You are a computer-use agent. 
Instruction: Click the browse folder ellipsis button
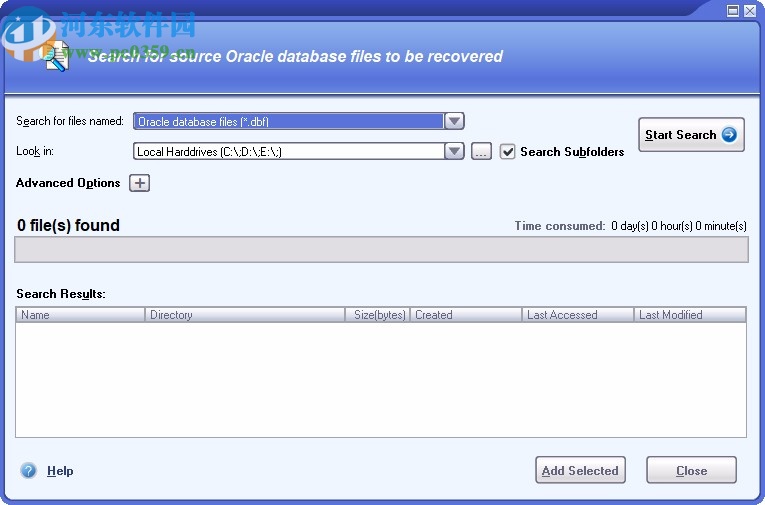[x=481, y=152]
